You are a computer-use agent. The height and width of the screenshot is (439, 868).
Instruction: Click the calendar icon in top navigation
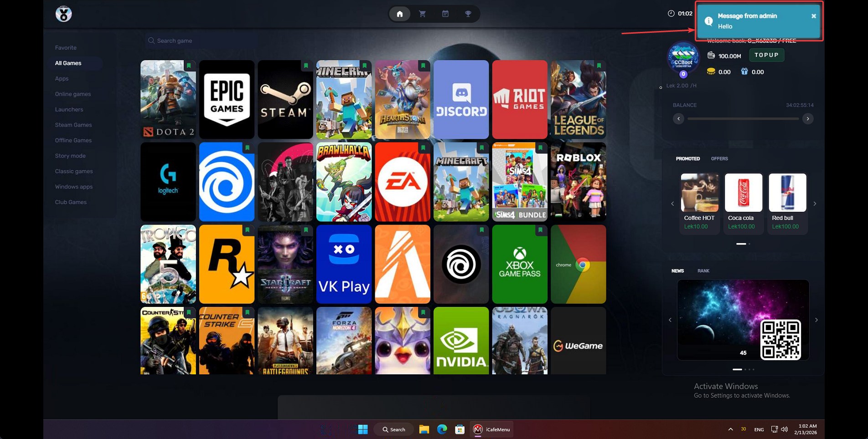coord(445,14)
